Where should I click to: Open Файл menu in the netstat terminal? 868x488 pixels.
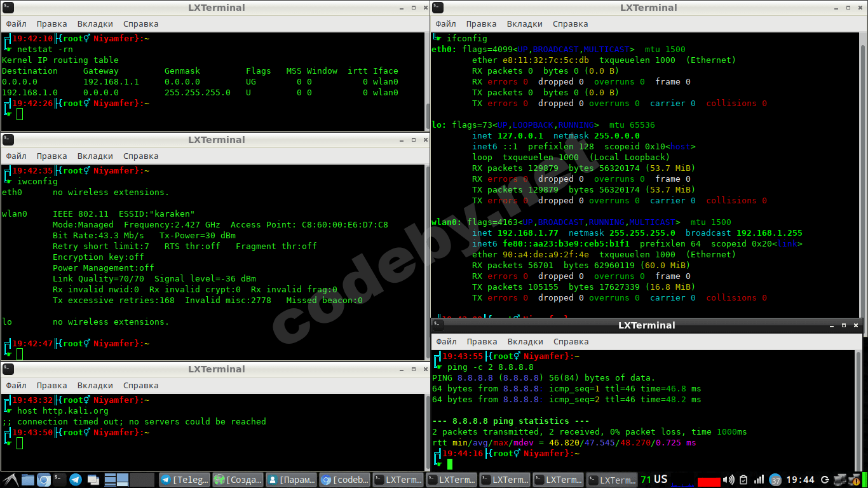tap(16, 24)
